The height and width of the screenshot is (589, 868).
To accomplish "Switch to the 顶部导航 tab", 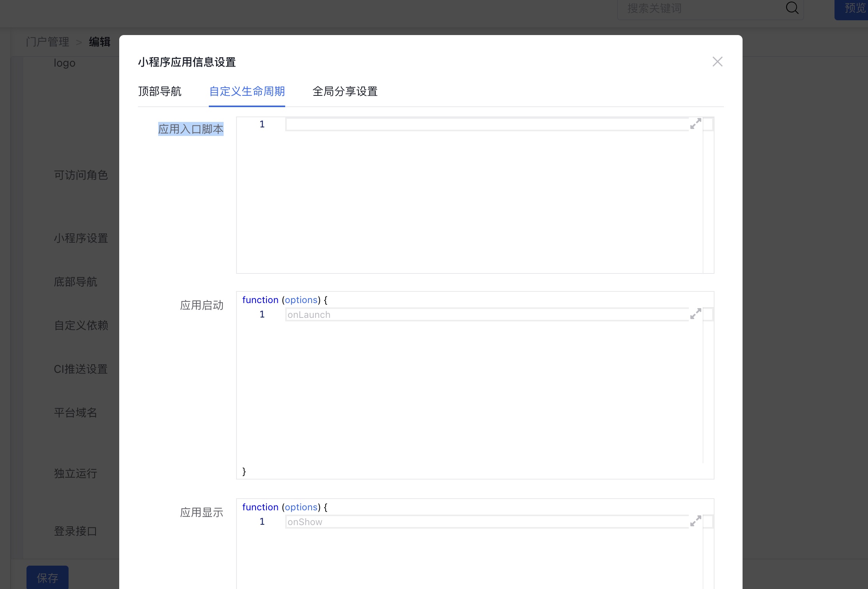I will [x=160, y=92].
